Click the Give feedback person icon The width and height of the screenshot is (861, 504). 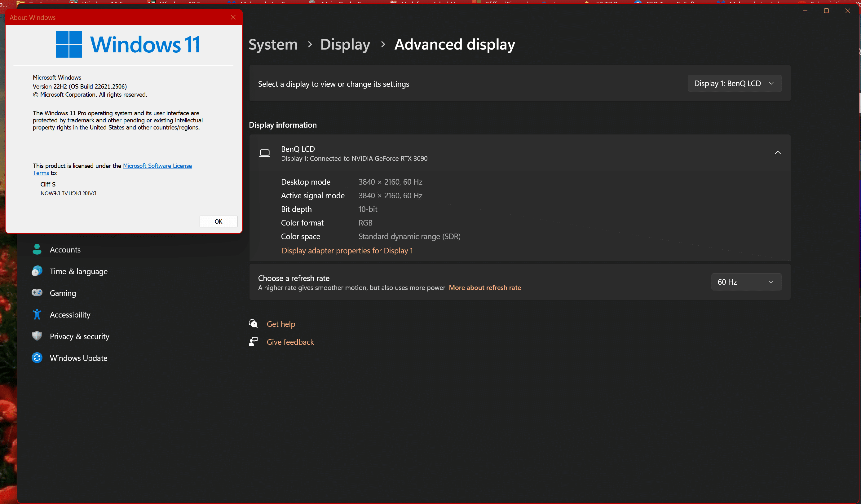(253, 341)
